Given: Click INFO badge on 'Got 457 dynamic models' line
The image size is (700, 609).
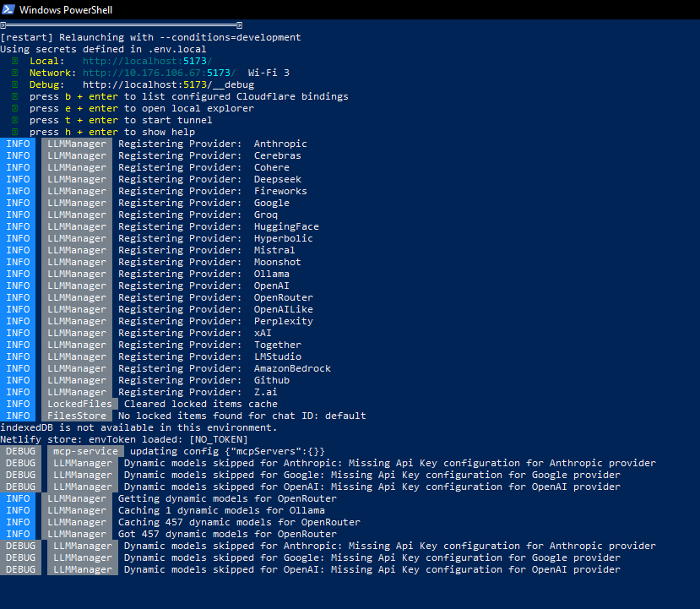Looking at the screenshot, I should coord(18,535).
